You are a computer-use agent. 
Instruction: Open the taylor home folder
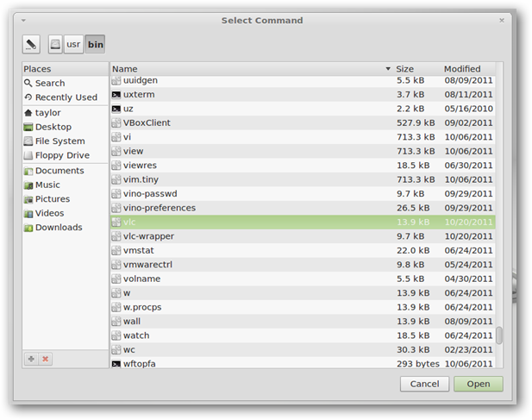click(x=66, y=113)
